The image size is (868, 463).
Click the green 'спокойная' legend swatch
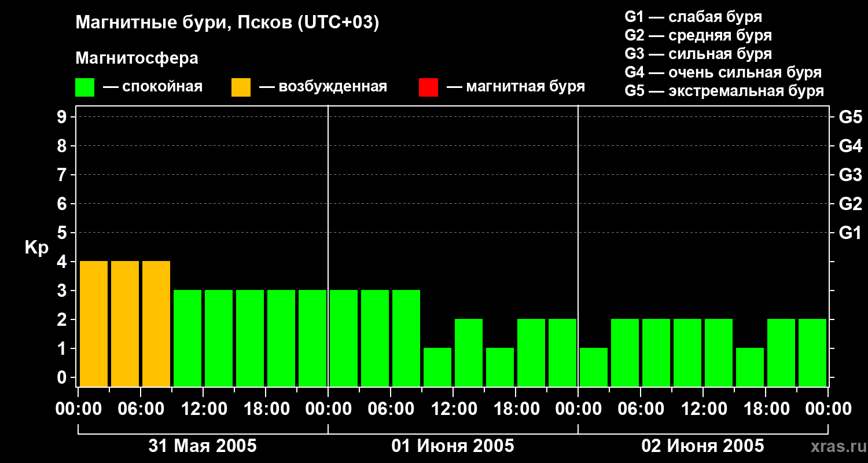tap(85, 87)
